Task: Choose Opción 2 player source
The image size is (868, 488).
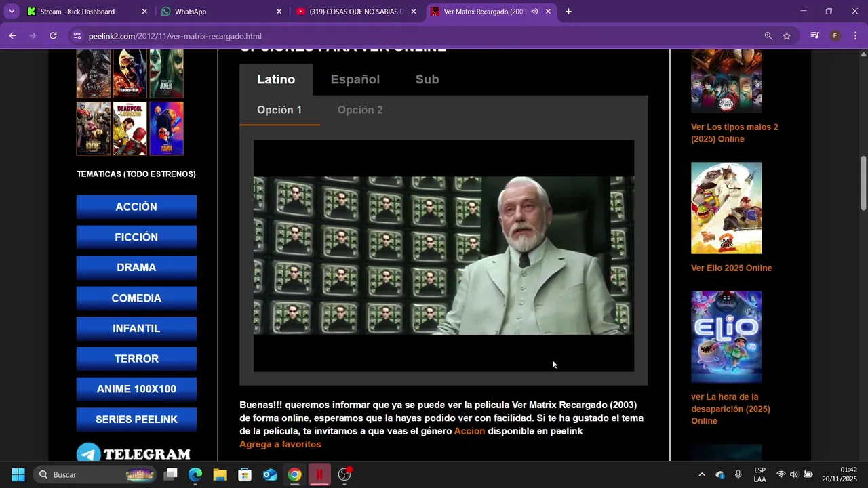Action: click(360, 110)
